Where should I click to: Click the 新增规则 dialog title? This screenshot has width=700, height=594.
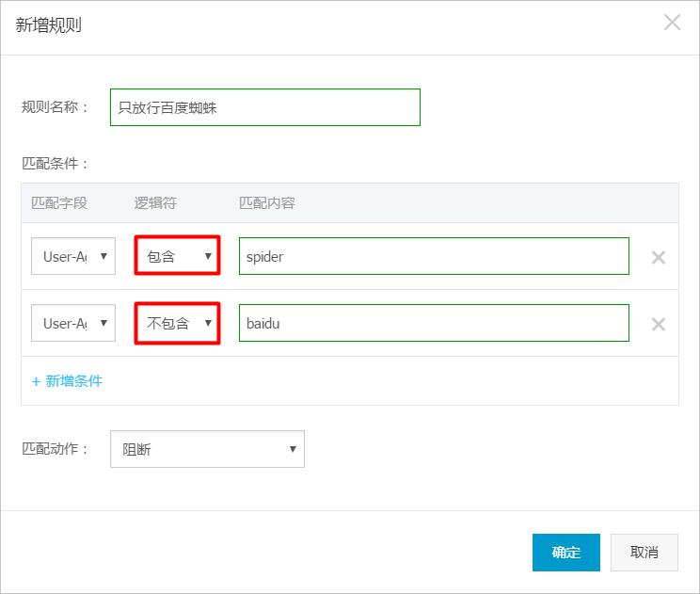(x=48, y=25)
